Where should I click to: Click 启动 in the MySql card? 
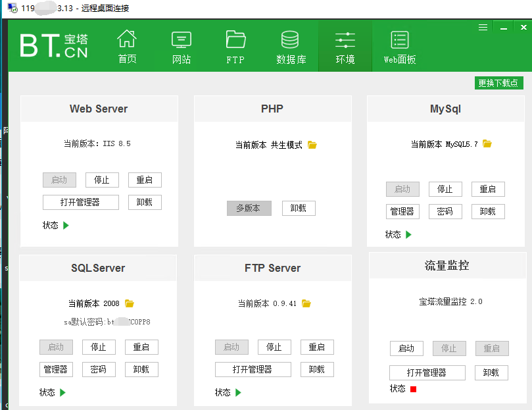coord(402,189)
